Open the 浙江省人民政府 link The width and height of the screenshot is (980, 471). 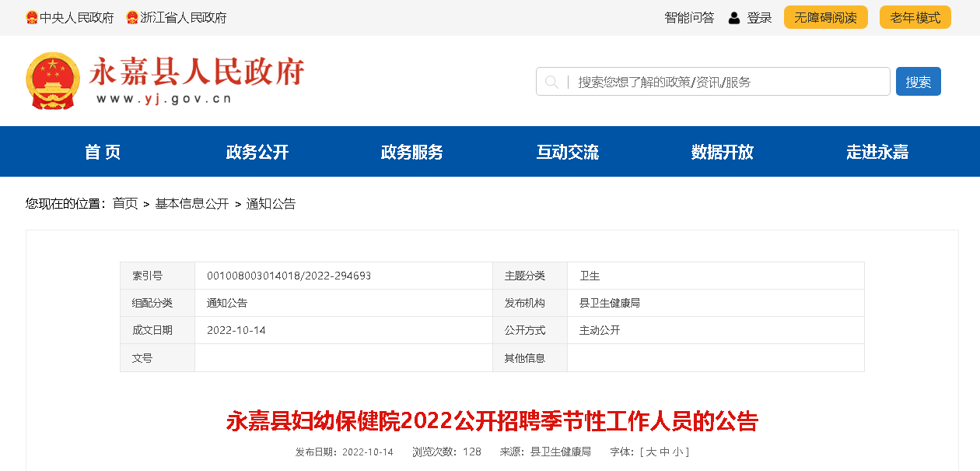point(184,18)
